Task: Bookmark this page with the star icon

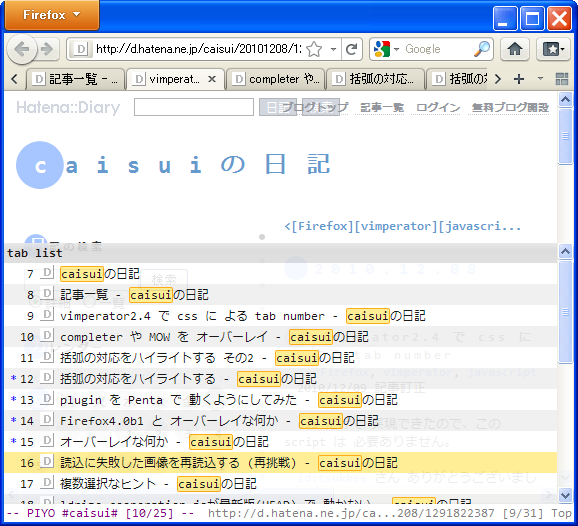Action: click(x=314, y=49)
